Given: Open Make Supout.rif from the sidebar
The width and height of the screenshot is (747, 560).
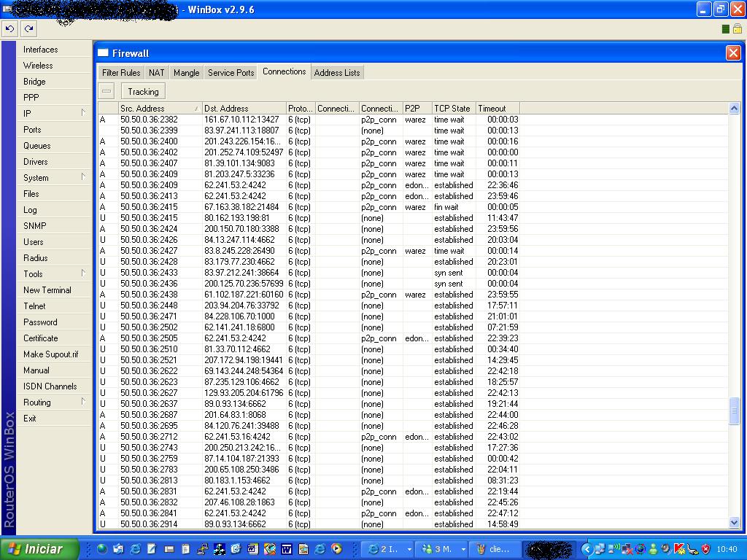Looking at the screenshot, I should 54,354.
